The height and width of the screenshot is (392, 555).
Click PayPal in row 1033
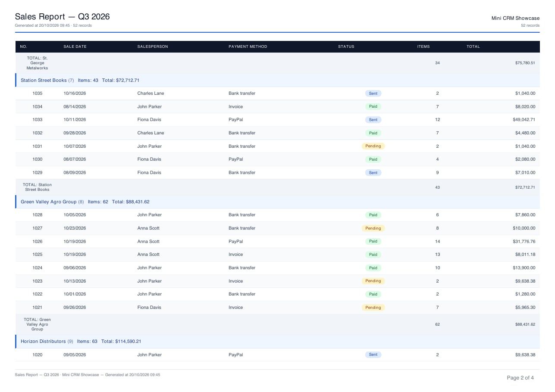click(236, 120)
